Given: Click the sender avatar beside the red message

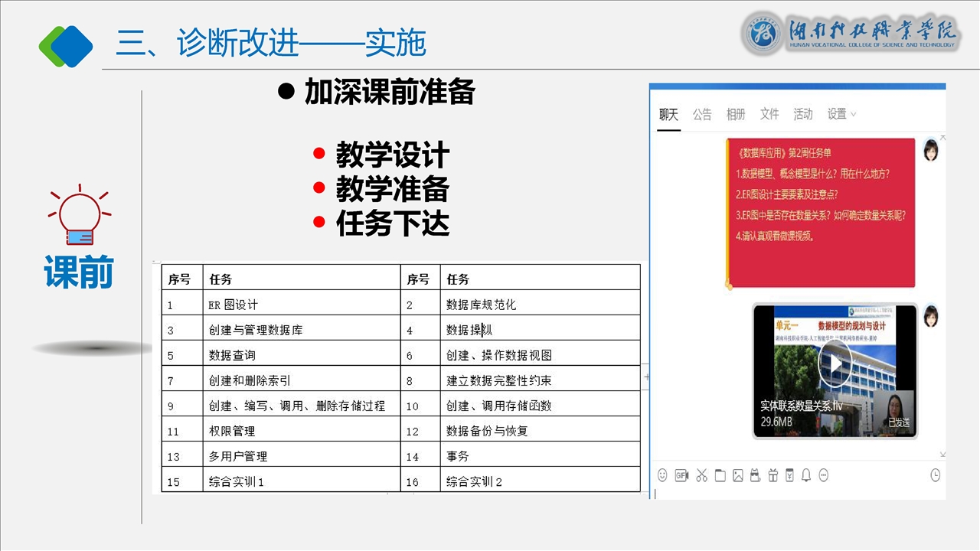Looking at the screenshot, I should 931,150.
